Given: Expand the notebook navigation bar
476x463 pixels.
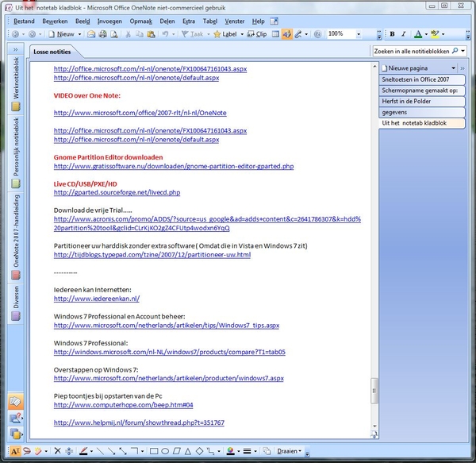Looking at the screenshot, I should click(x=16, y=49).
